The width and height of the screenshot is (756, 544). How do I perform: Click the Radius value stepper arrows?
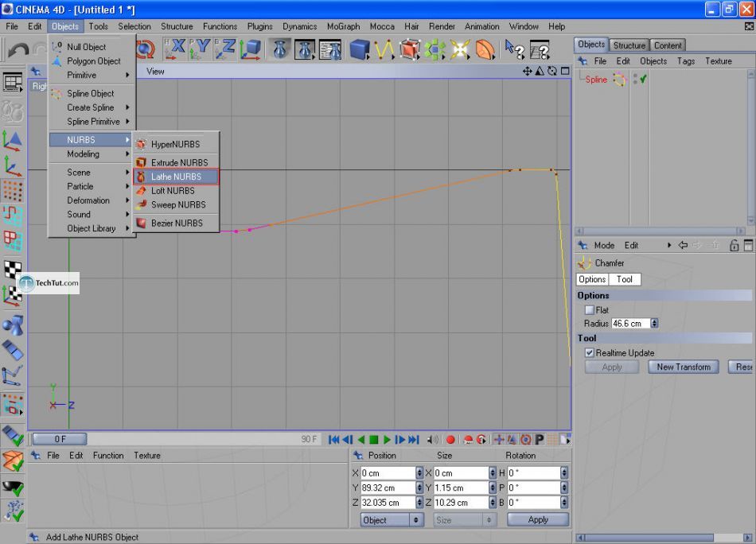[654, 324]
